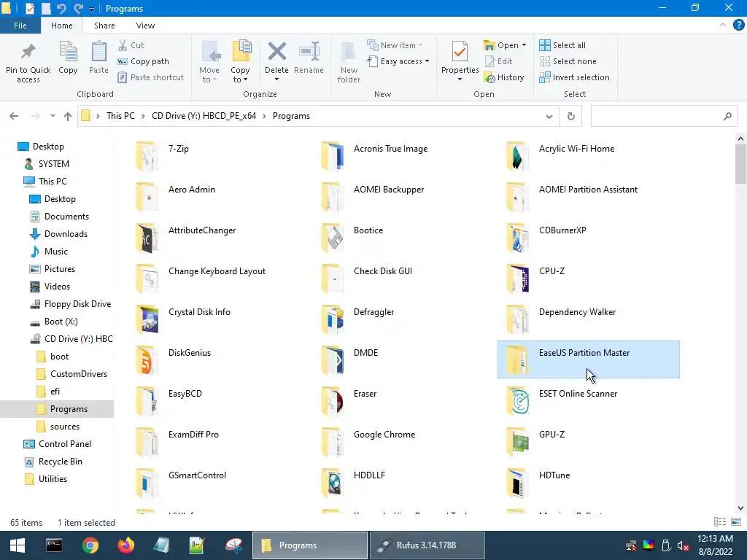Click Copy path in Clipboard group
The width and height of the screenshot is (747, 560).
pyautogui.click(x=143, y=61)
